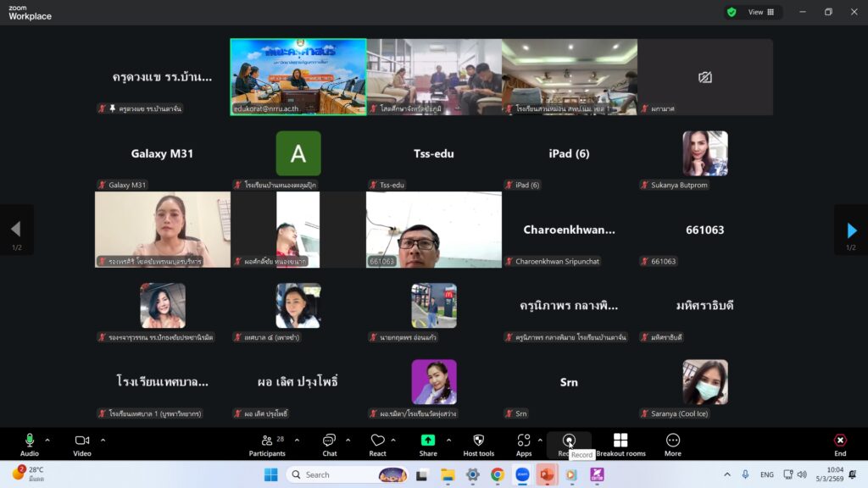Open the Apps panel
Image resolution: width=868 pixels, height=488 pixels.
coord(524,444)
